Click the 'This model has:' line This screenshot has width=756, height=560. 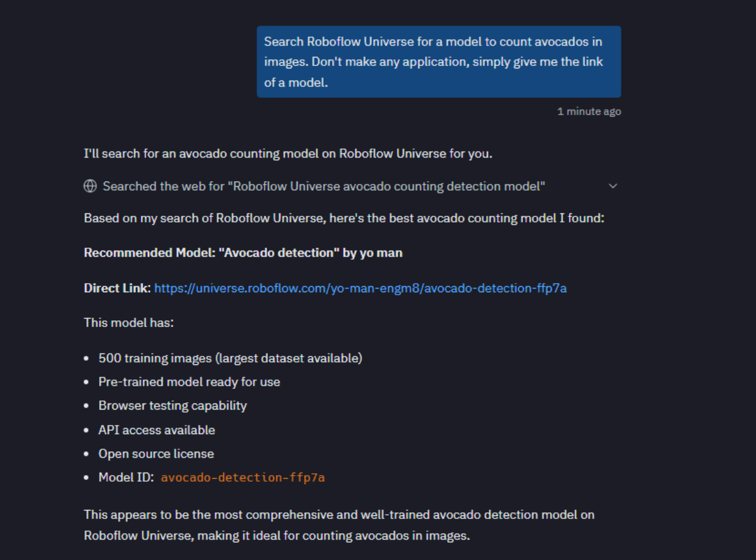pyautogui.click(x=128, y=322)
